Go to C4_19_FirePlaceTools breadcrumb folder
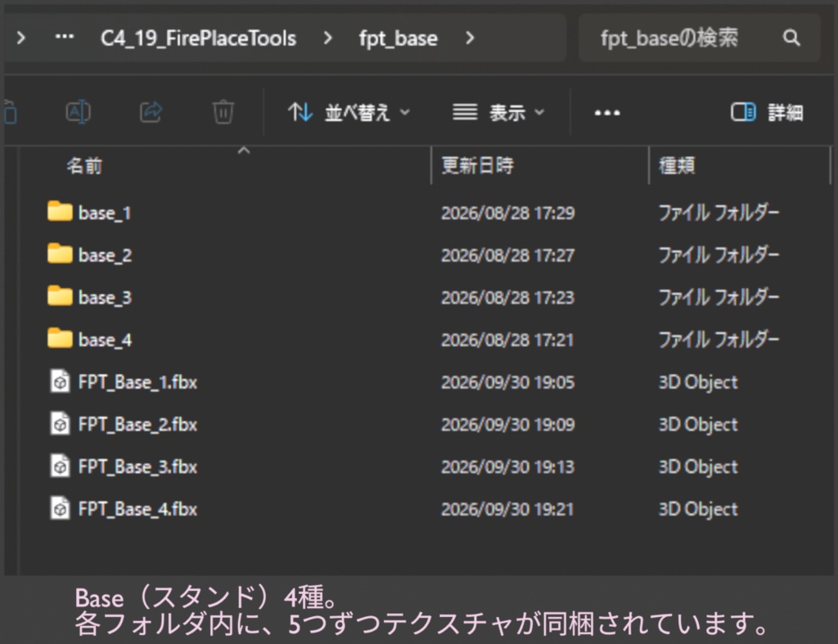The width and height of the screenshot is (838, 644). tap(198, 38)
